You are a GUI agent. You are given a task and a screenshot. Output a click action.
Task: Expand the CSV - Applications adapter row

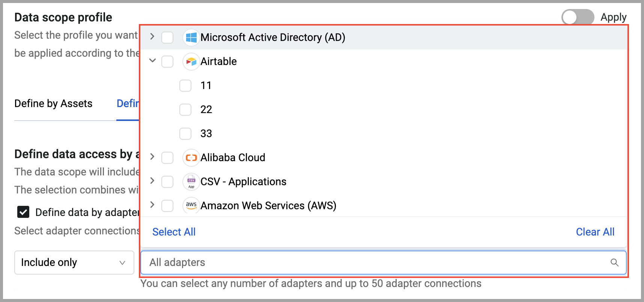(x=152, y=181)
